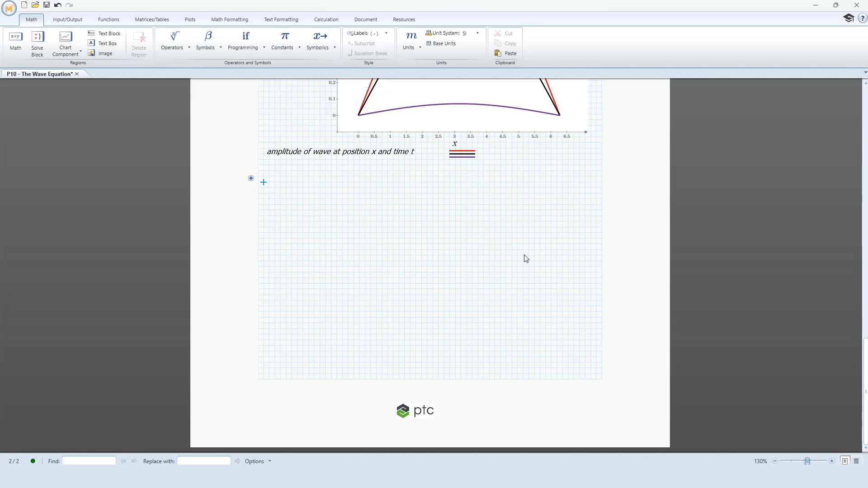
Task: Open the Units gallery
Action: point(409,41)
